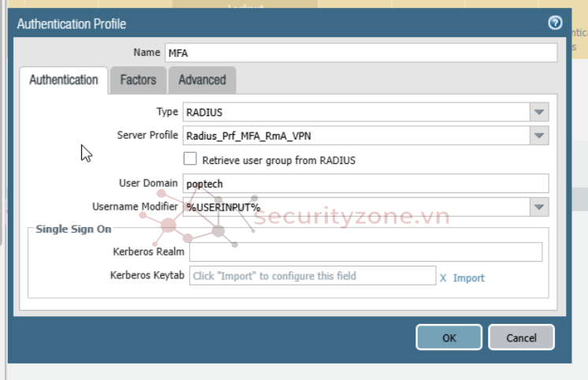Viewport: 588px width, 380px height.
Task: Focus the User Domain text field
Action: click(x=364, y=183)
